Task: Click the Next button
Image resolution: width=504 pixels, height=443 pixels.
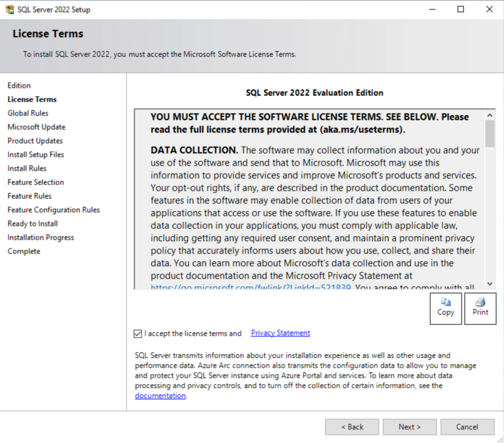Action: 409,427
